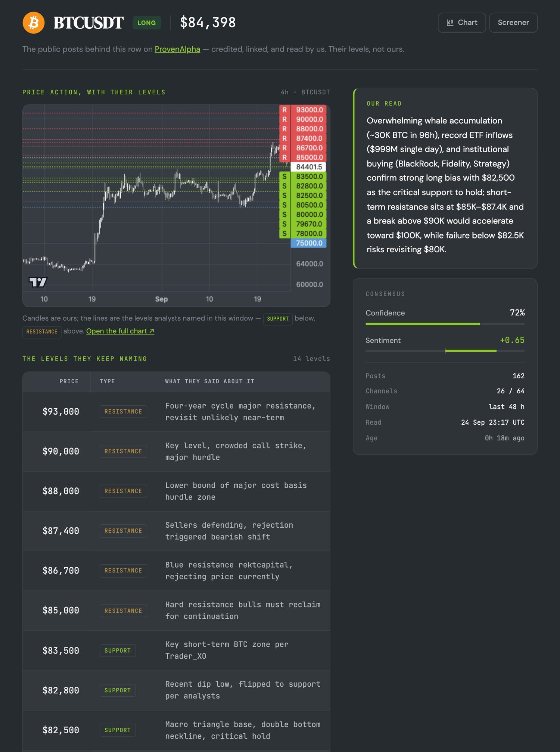Click the Sentiment gauge bar
Viewport: 560px width, 752px height.
445,351
